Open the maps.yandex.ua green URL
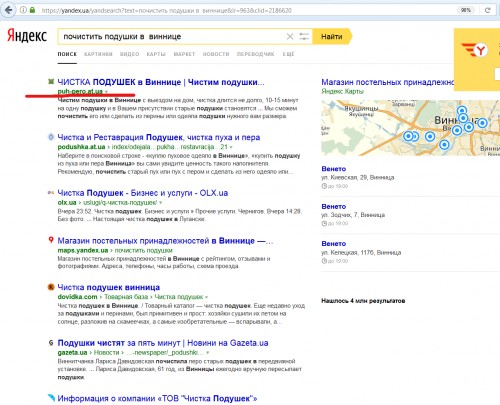 coord(83,250)
